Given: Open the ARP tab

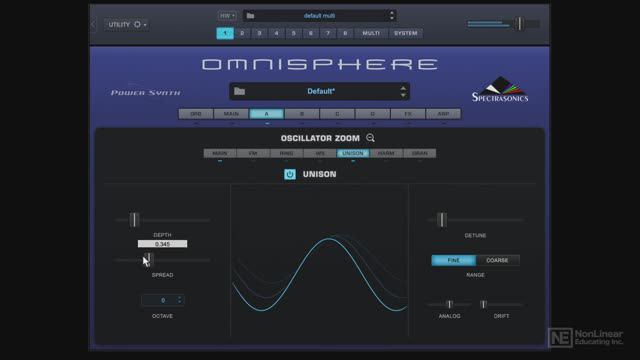Looking at the screenshot, I should (443, 114).
